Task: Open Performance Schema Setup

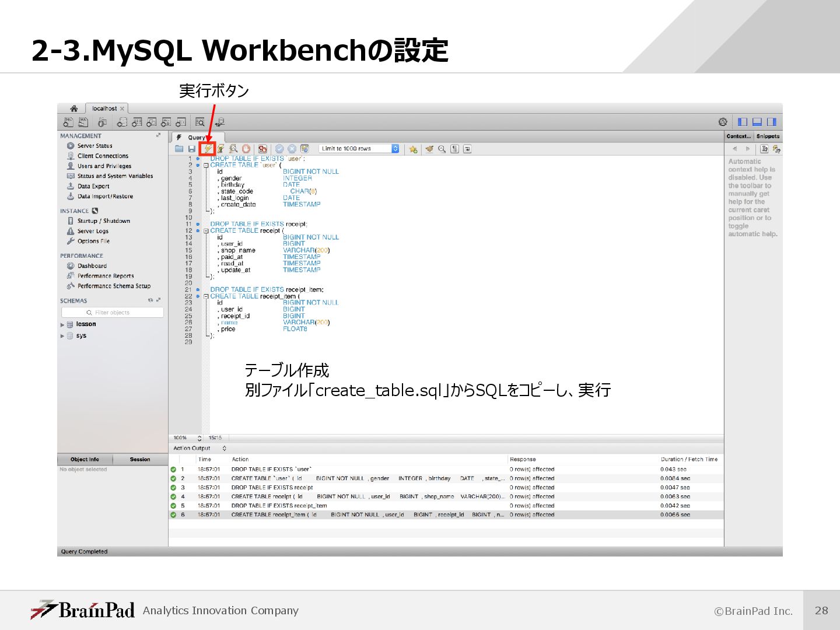Action: point(114,286)
